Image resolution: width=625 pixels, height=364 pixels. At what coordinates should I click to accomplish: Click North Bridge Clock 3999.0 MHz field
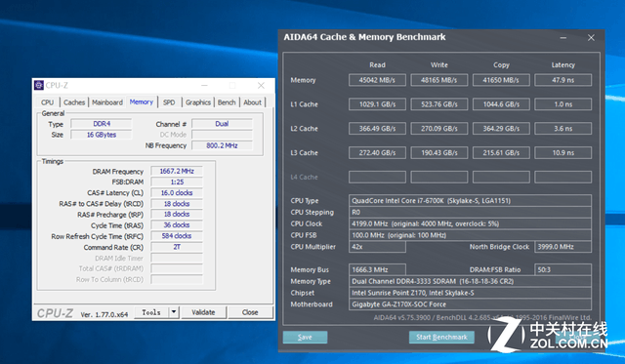click(x=562, y=247)
